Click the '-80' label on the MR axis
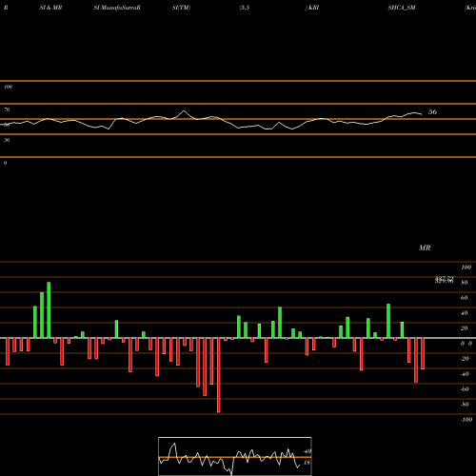The width and height of the screenshot is (476, 476). coord(465,405)
